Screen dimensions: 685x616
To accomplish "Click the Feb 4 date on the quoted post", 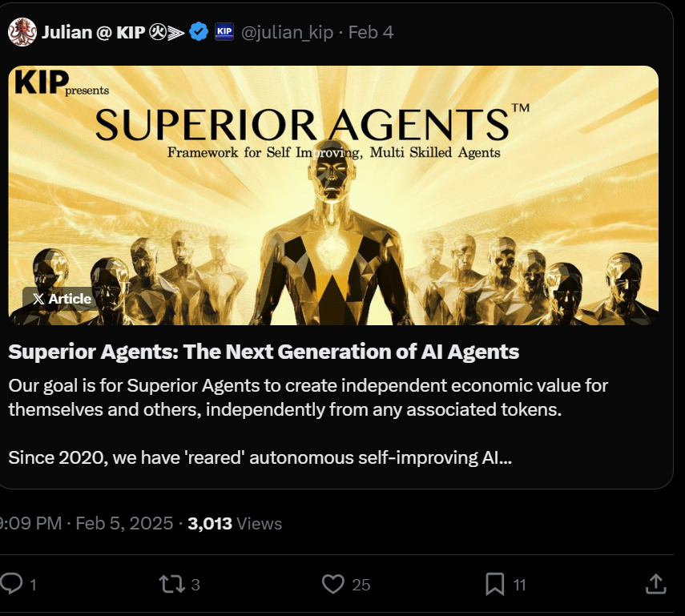I will pyautogui.click(x=371, y=32).
